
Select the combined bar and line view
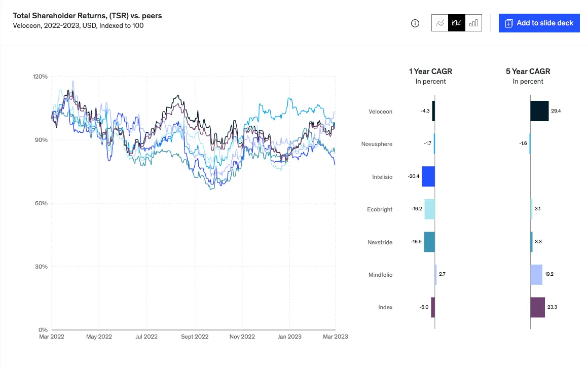coord(457,23)
